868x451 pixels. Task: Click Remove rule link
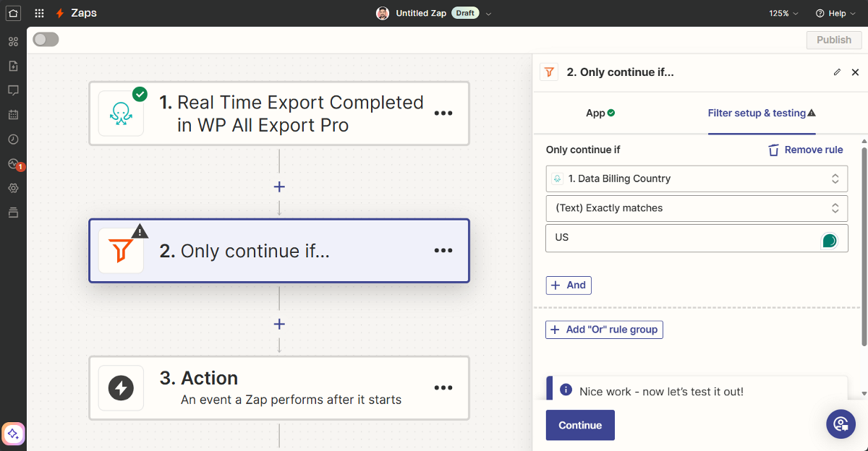pyautogui.click(x=805, y=150)
